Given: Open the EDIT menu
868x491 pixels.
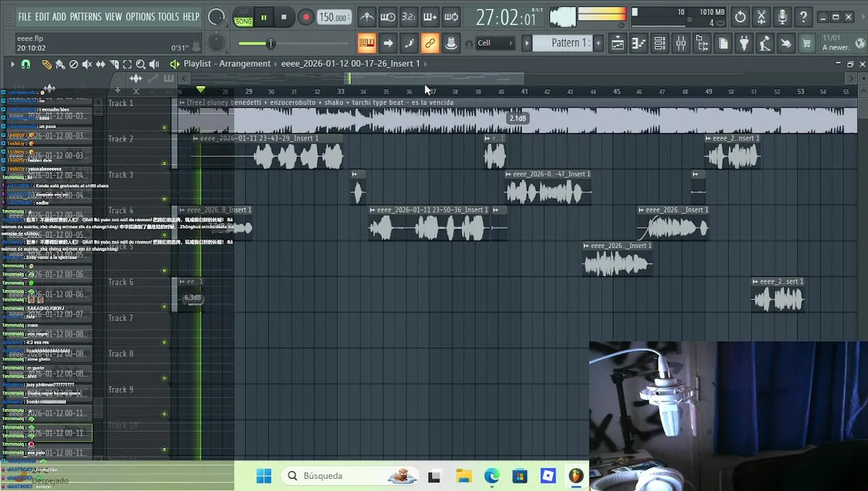Looking at the screenshot, I should pyautogui.click(x=42, y=17).
